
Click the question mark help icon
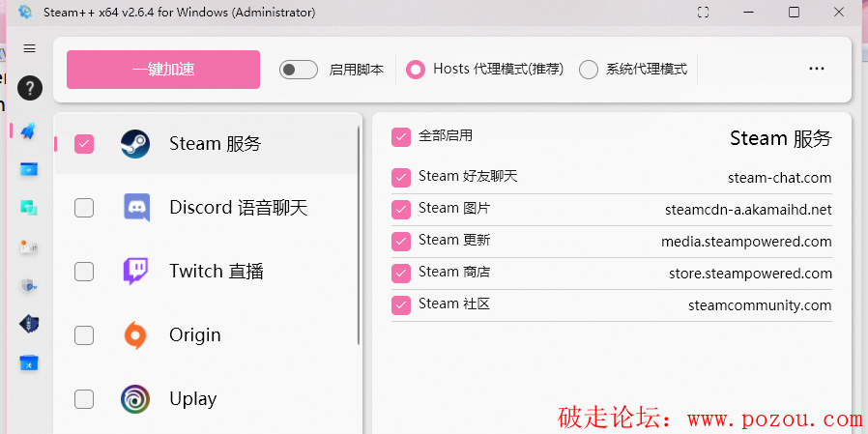click(29, 88)
